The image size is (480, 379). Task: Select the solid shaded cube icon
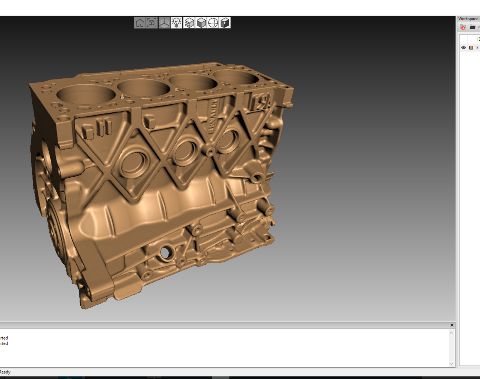[x=201, y=23]
